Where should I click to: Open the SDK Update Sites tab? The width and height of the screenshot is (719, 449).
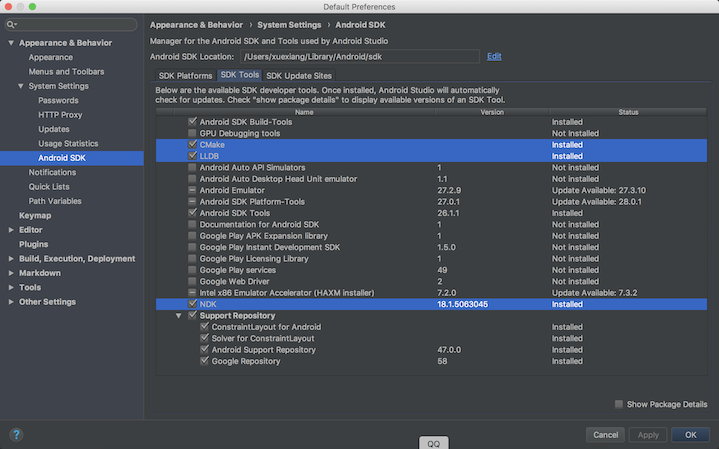point(299,76)
